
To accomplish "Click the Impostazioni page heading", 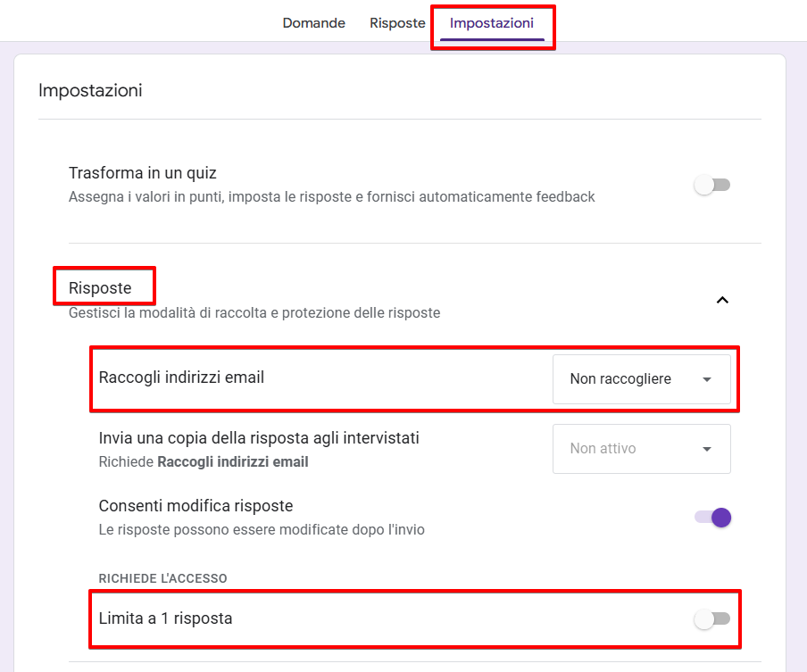I will pos(90,90).
